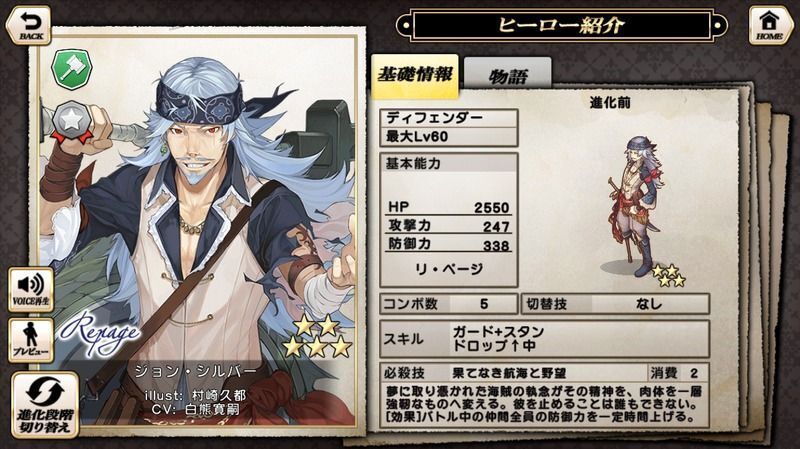
Task: Click the コンボ数 5 field
Action: pyautogui.click(x=449, y=304)
